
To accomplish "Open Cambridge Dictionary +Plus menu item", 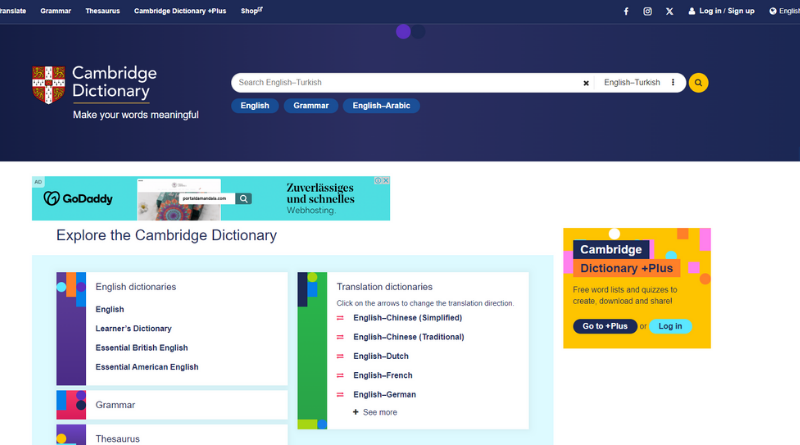I will (180, 11).
